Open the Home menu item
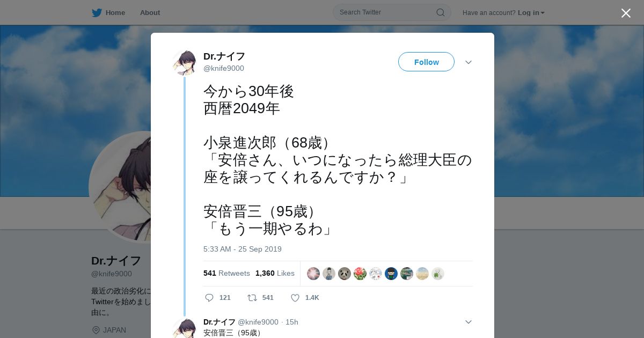The width and height of the screenshot is (644, 338). pyautogui.click(x=115, y=12)
